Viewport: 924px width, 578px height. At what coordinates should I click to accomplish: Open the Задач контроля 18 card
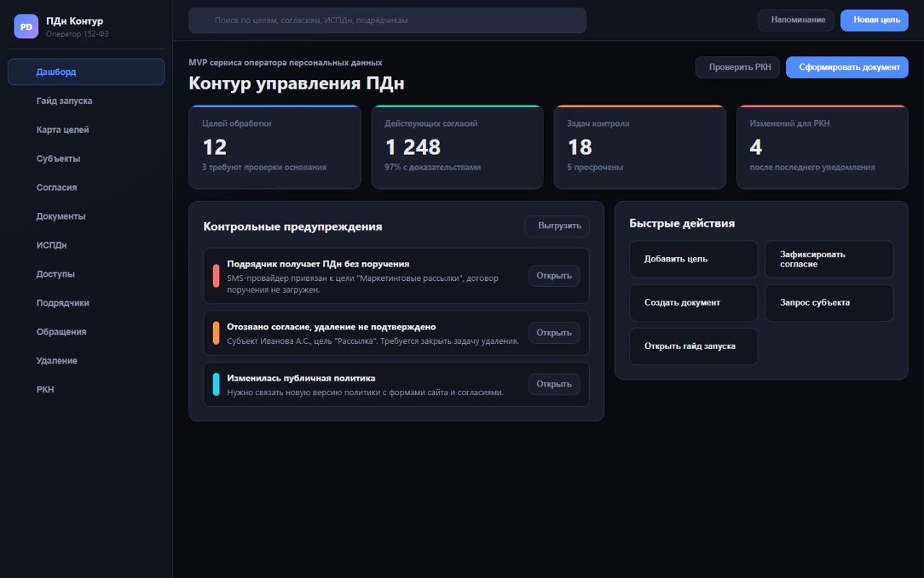tap(640, 147)
